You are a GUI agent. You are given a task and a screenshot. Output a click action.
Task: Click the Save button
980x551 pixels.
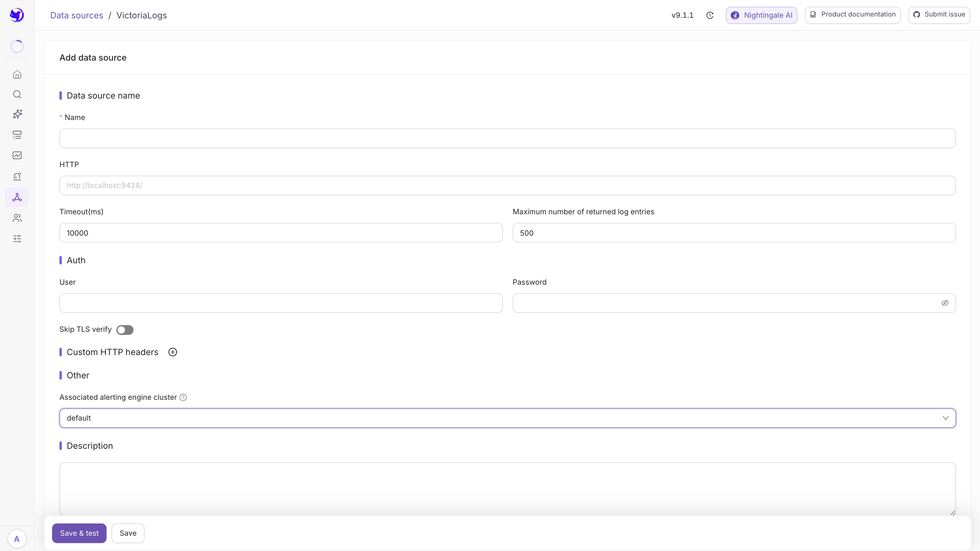128,533
